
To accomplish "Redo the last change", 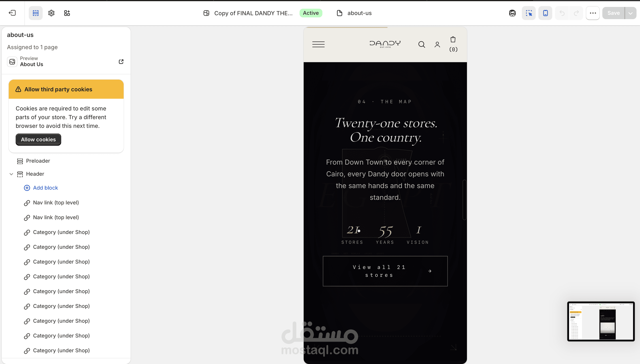I will pyautogui.click(x=576, y=13).
